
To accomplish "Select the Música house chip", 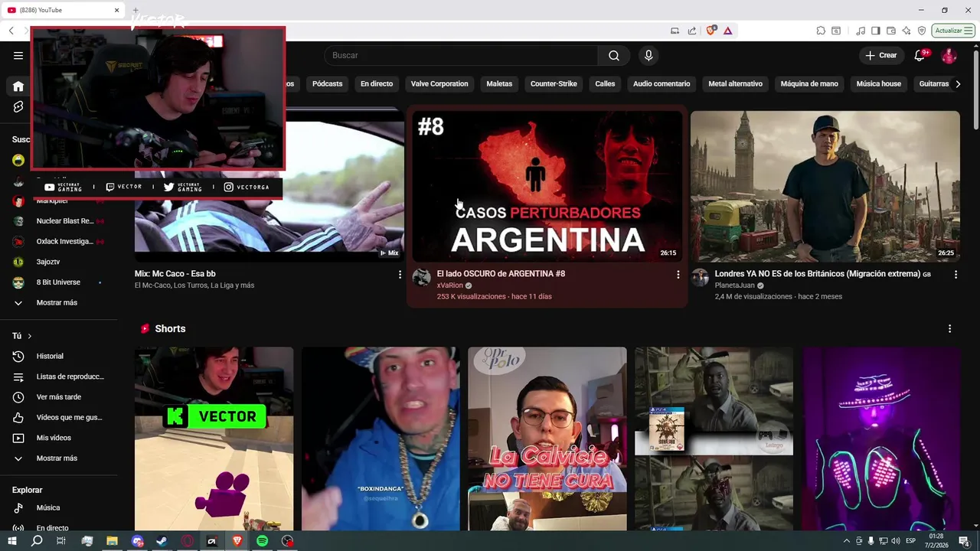I will (878, 83).
